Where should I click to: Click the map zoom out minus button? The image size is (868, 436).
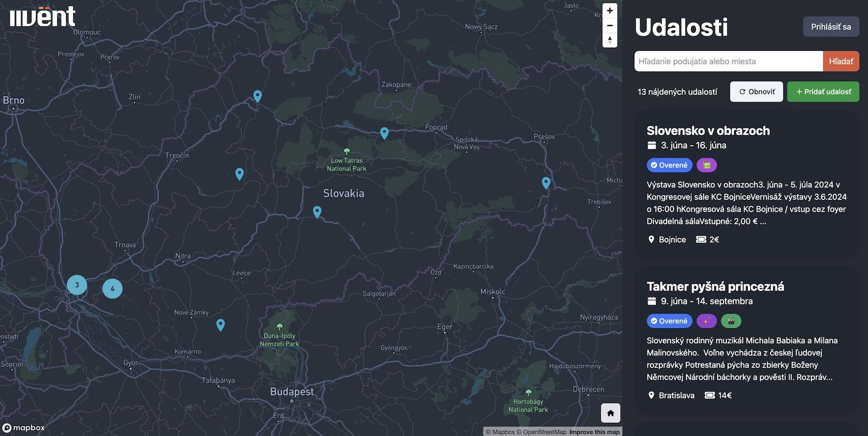click(x=610, y=25)
